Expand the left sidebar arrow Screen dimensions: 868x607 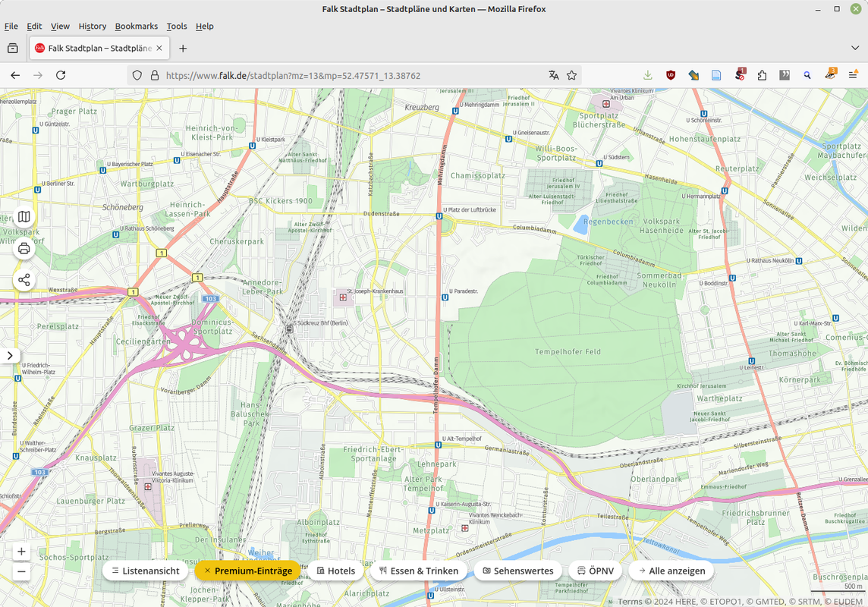coord(10,356)
